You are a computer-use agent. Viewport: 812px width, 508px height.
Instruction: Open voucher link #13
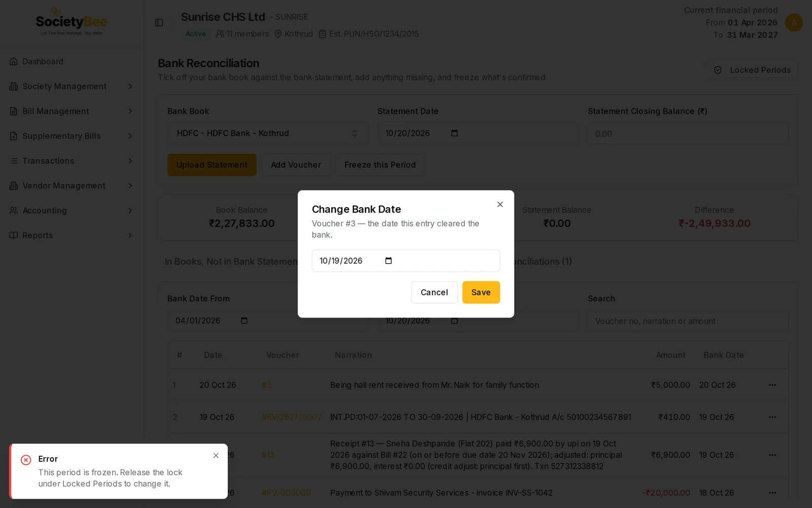coord(268,455)
